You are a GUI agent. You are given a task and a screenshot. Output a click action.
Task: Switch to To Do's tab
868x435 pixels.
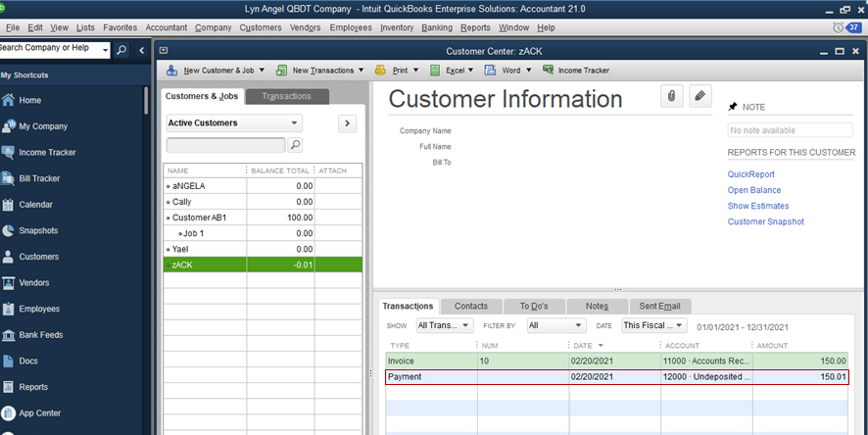534,306
